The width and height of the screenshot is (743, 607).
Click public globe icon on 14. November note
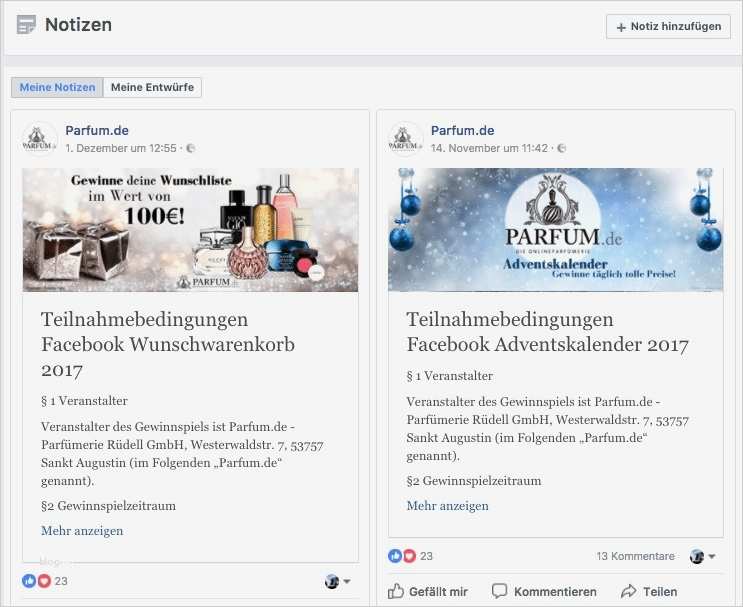tap(562, 148)
